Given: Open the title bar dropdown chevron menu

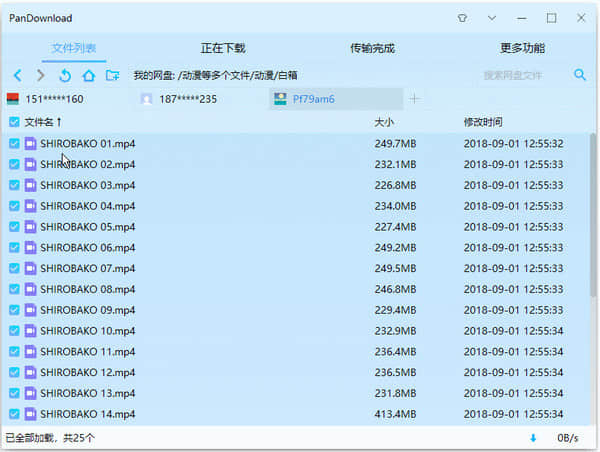Looking at the screenshot, I should click(492, 18).
